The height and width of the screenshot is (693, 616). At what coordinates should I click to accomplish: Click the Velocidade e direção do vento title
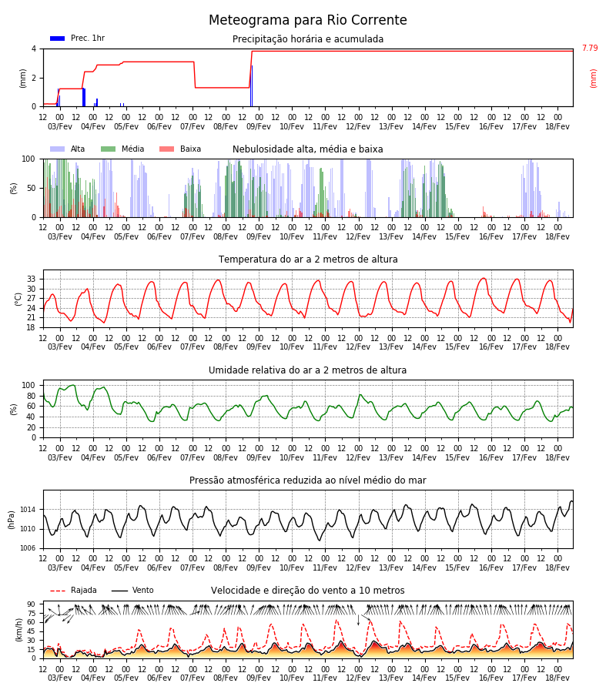[308, 591]
